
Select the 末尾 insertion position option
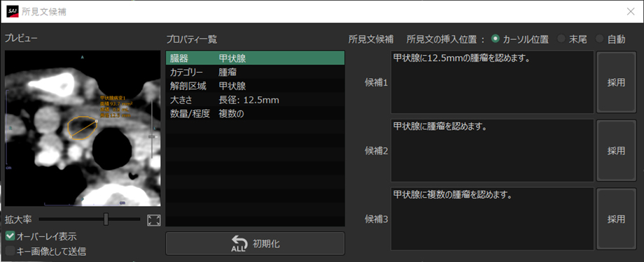pos(561,39)
